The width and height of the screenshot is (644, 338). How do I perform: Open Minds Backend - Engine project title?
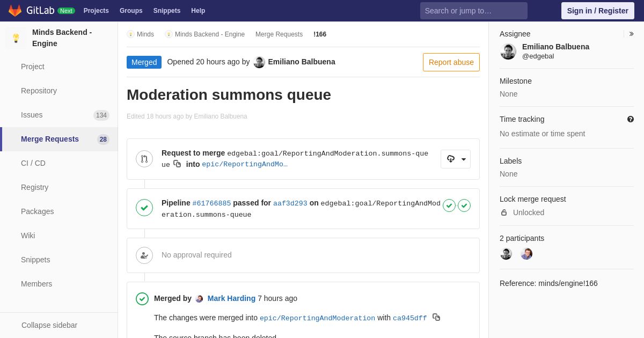(62, 38)
